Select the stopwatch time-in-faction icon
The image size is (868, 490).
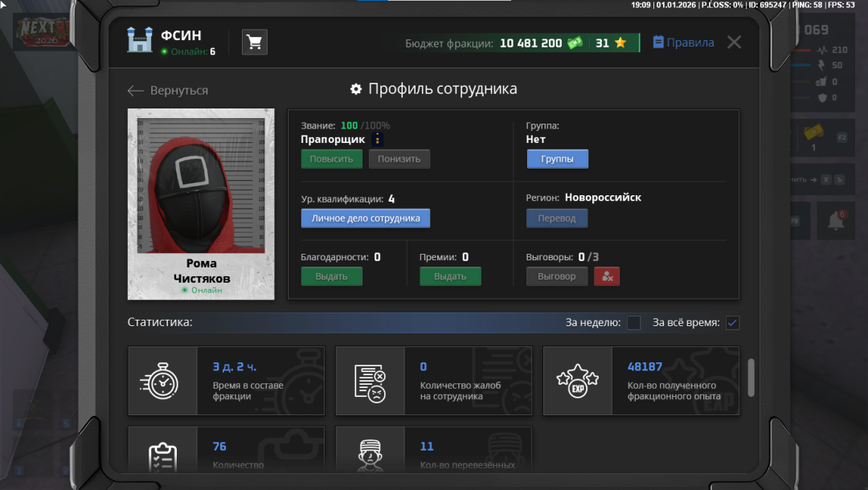click(162, 381)
